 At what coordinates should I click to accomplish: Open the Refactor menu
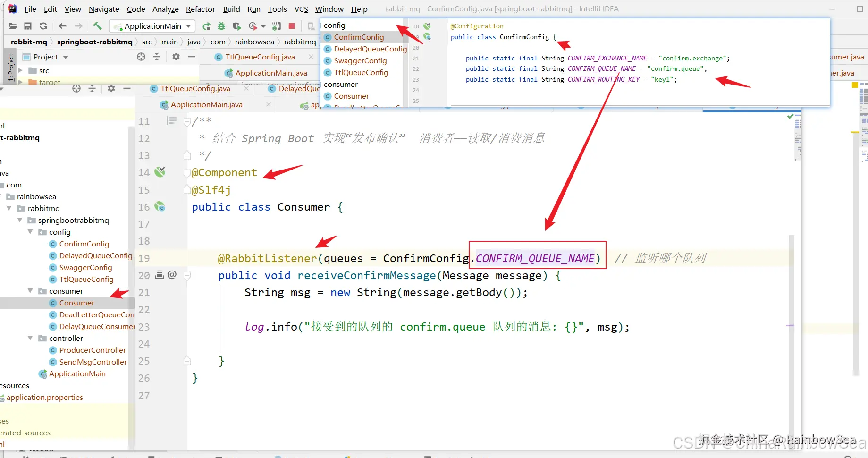pyautogui.click(x=200, y=9)
